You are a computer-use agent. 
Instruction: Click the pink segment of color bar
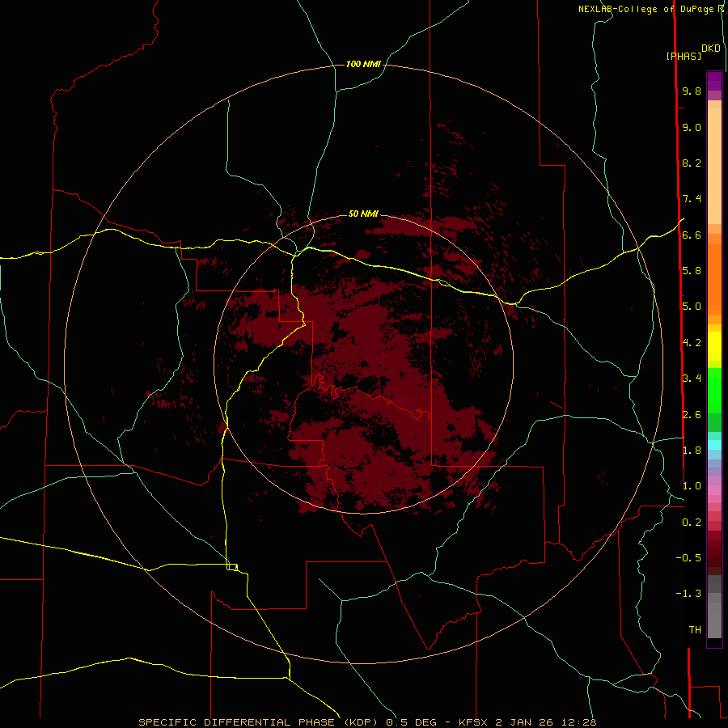(x=714, y=490)
